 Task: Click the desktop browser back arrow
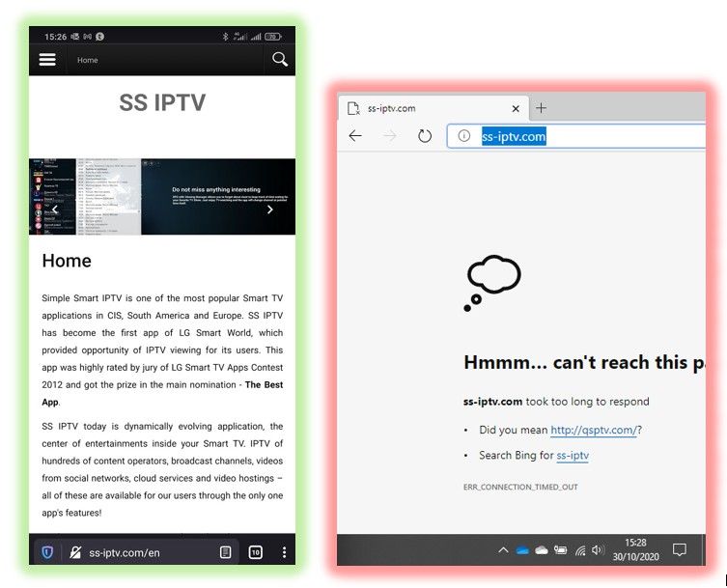coord(355,136)
